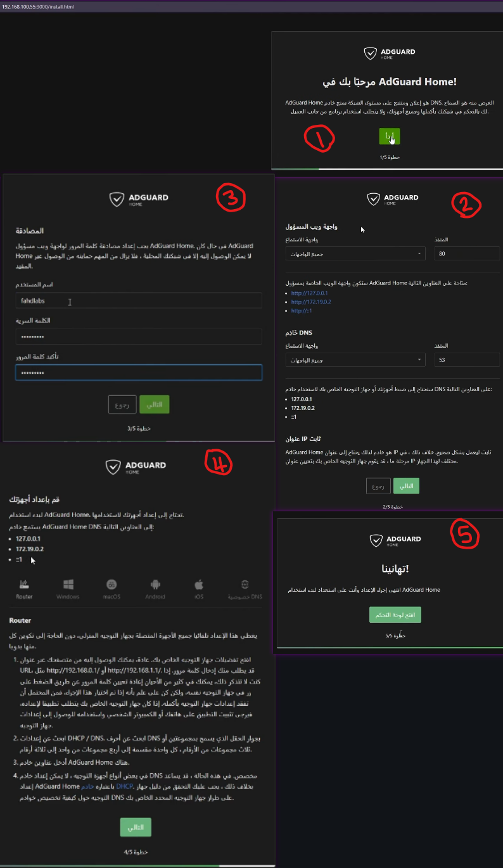The width and height of the screenshot is (503, 868).
Task: Click the password field under الكلمة السرية
Action: pyautogui.click(x=139, y=336)
